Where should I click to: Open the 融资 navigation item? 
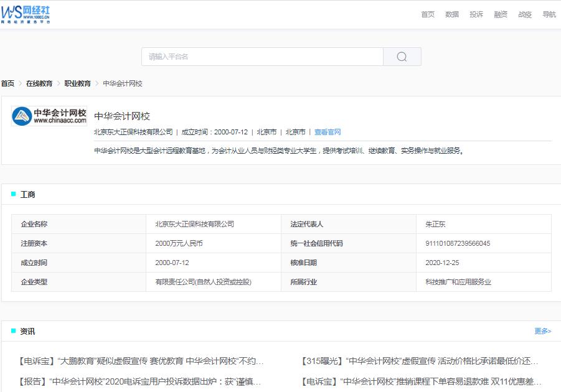click(499, 14)
